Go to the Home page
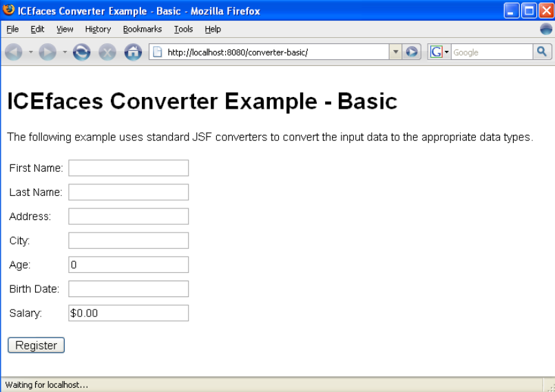The height and width of the screenshot is (392, 555). pyautogui.click(x=132, y=52)
